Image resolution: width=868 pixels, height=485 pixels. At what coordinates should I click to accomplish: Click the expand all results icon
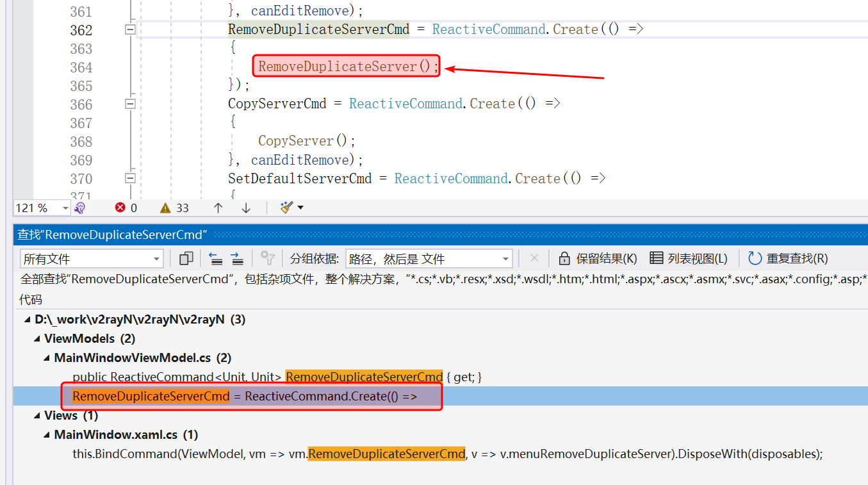(237, 259)
